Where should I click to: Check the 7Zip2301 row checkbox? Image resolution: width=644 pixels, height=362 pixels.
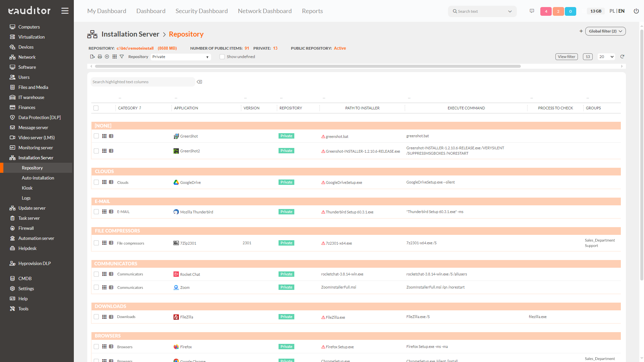[x=96, y=243]
